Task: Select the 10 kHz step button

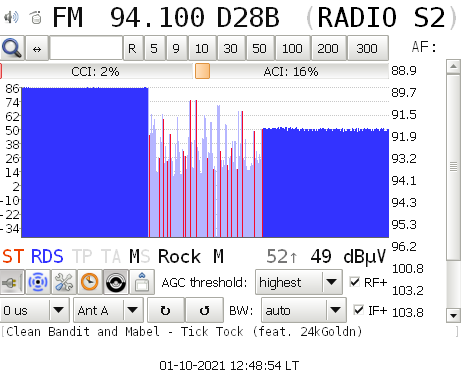Action: click(202, 48)
